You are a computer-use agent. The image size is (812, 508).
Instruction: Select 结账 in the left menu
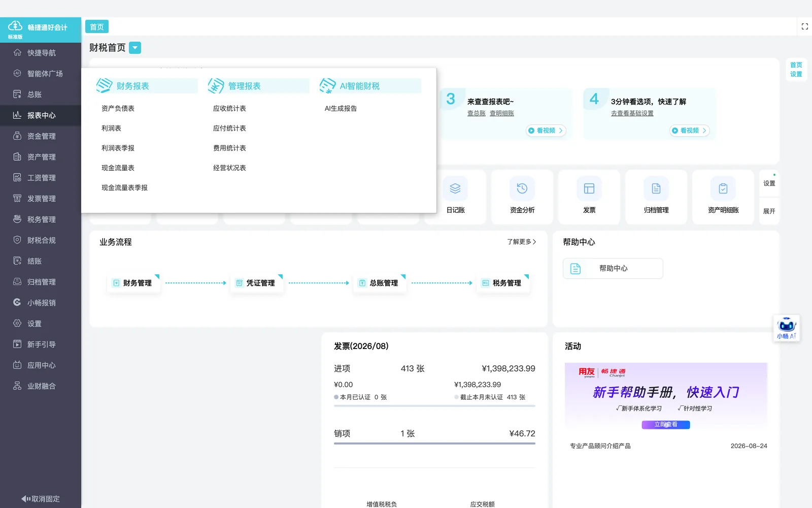pyautogui.click(x=41, y=261)
